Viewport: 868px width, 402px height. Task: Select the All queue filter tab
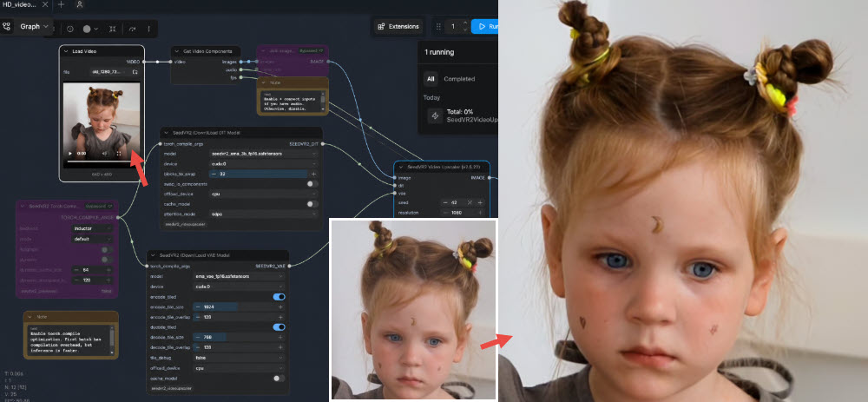coord(431,79)
